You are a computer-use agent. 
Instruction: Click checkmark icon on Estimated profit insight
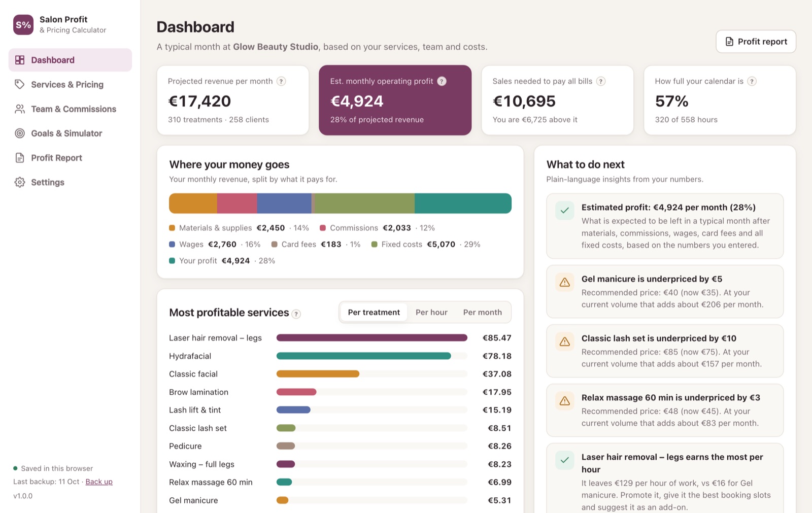565,211
